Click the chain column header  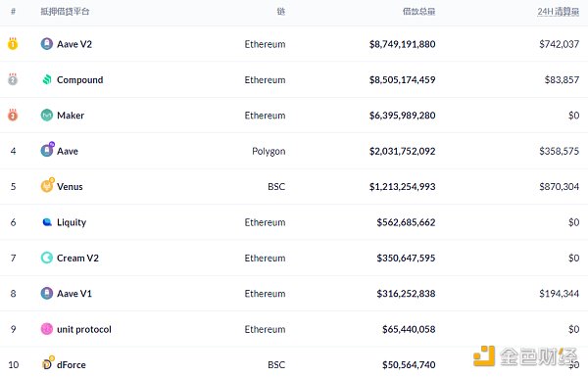click(281, 12)
